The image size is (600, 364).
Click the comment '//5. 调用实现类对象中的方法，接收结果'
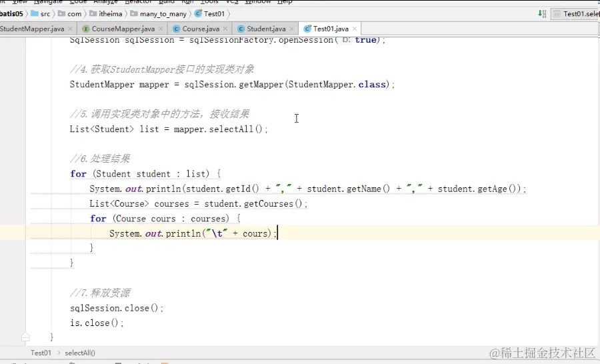[x=159, y=114]
